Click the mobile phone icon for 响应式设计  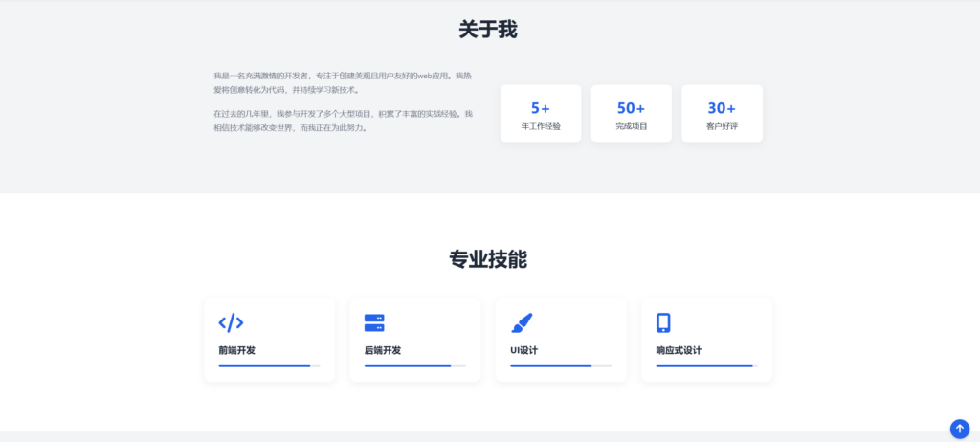point(663,322)
